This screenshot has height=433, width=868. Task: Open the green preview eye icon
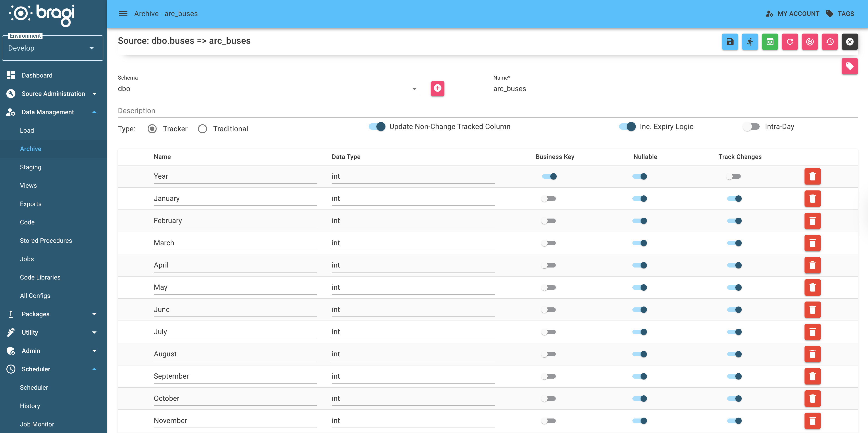[x=770, y=42]
